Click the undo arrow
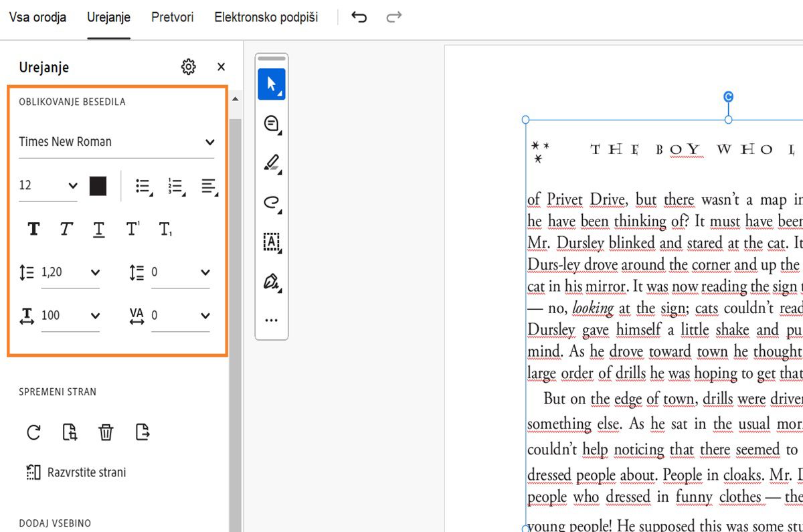803x532 pixels. (x=359, y=17)
